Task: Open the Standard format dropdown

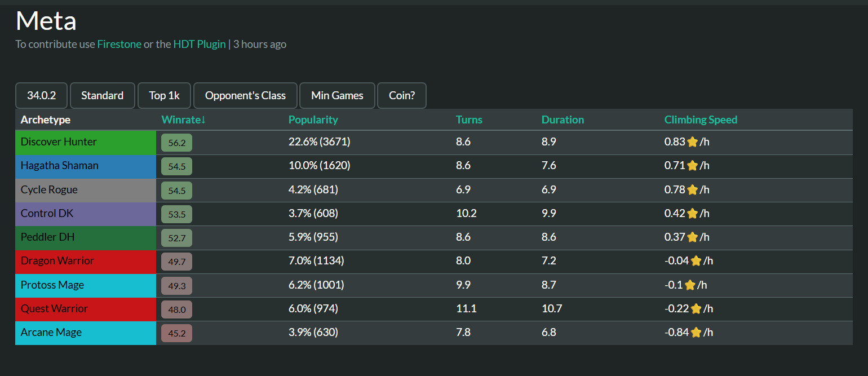Action: pos(102,95)
